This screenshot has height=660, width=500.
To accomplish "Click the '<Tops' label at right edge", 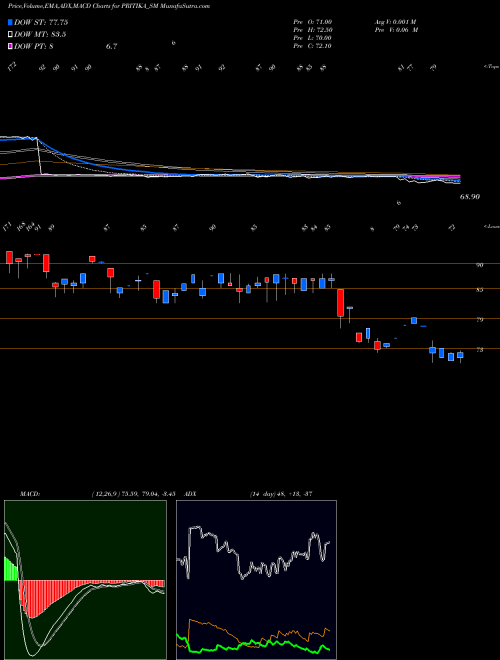I will pos(491,67).
